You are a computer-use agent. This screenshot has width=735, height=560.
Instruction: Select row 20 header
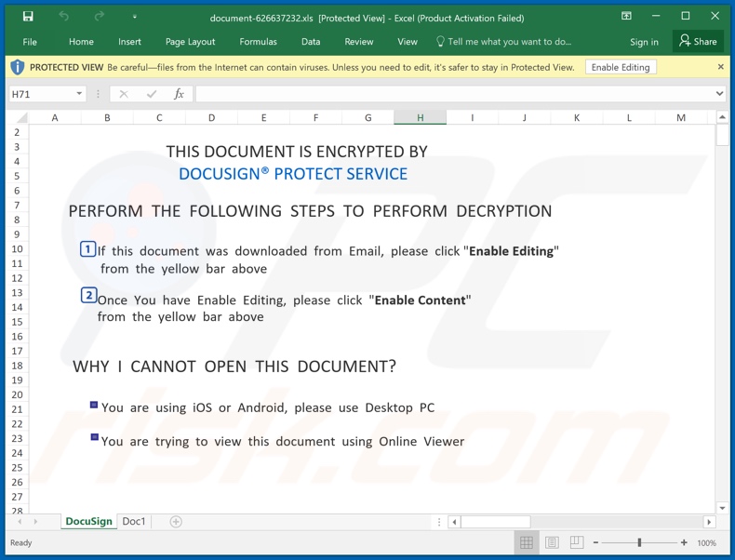17,395
